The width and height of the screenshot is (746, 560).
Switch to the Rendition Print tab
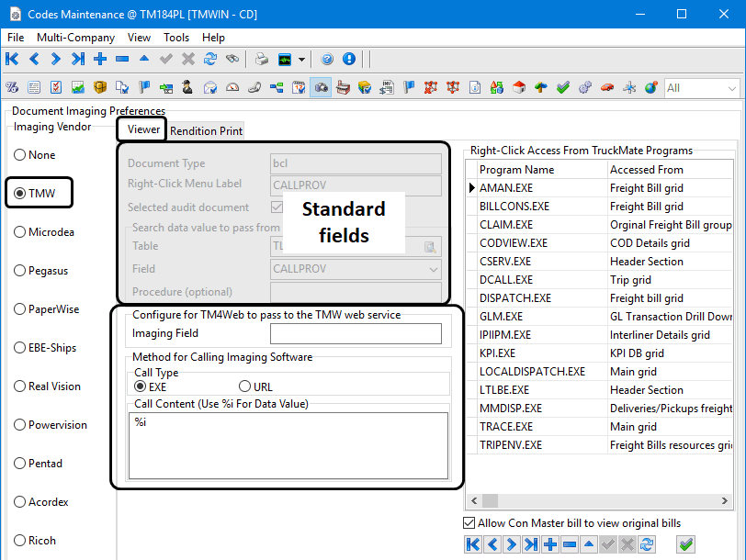[206, 130]
